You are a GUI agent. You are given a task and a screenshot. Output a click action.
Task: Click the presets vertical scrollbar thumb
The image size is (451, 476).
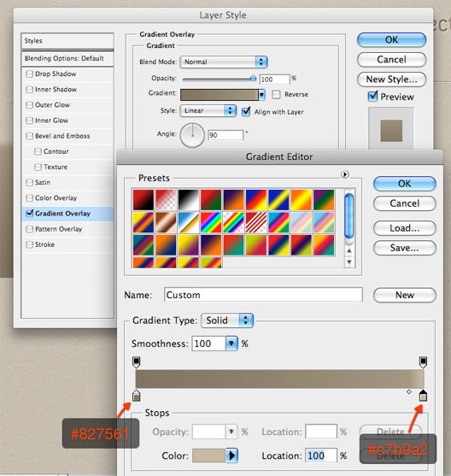tap(349, 215)
